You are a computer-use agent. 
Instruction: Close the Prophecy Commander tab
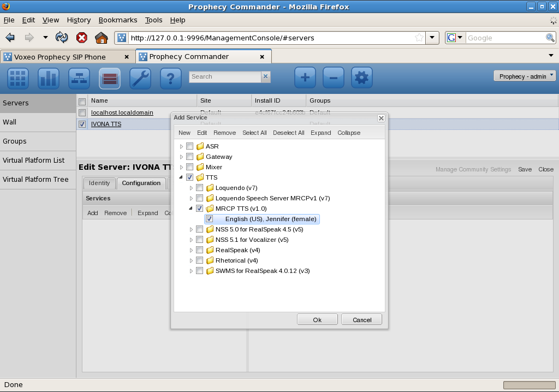tap(262, 57)
